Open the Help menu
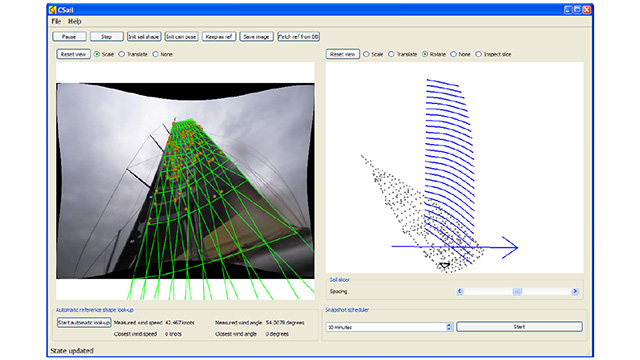The width and height of the screenshot is (640, 360). [x=74, y=21]
